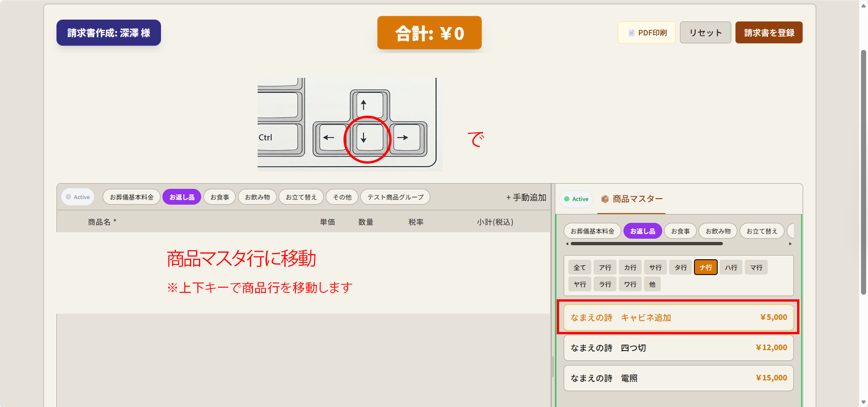Filter products by ア行
This screenshot has height=407, width=868.
pyautogui.click(x=605, y=268)
